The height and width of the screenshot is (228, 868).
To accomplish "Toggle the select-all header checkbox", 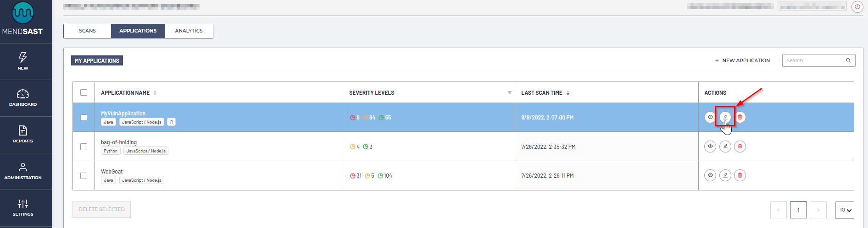I will coord(83,92).
